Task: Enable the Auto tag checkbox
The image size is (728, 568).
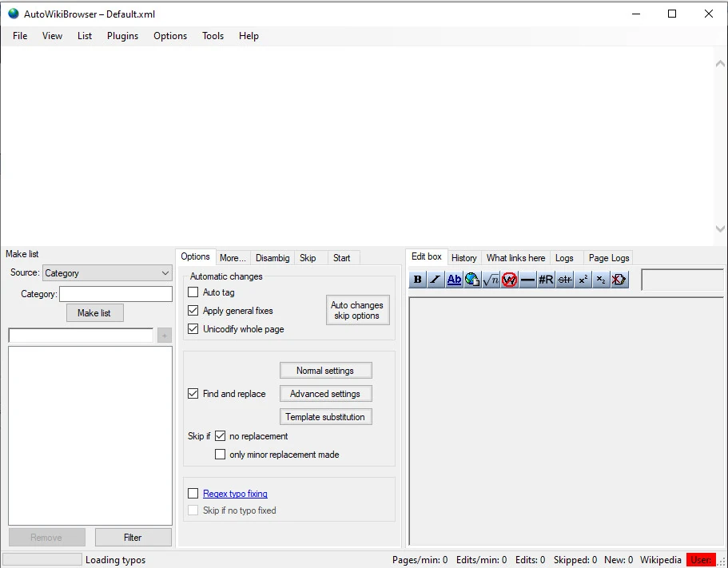Action: (x=193, y=292)
